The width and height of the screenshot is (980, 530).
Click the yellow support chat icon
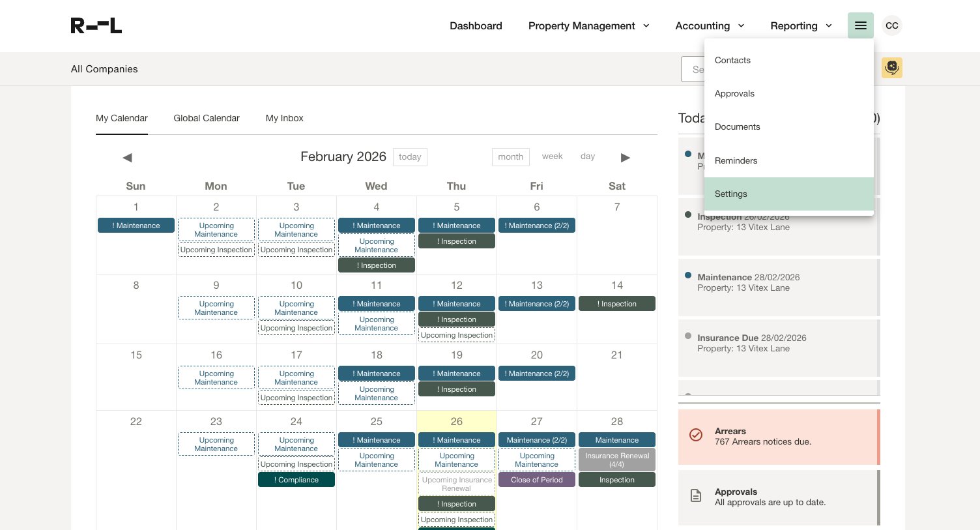[891, 68]
